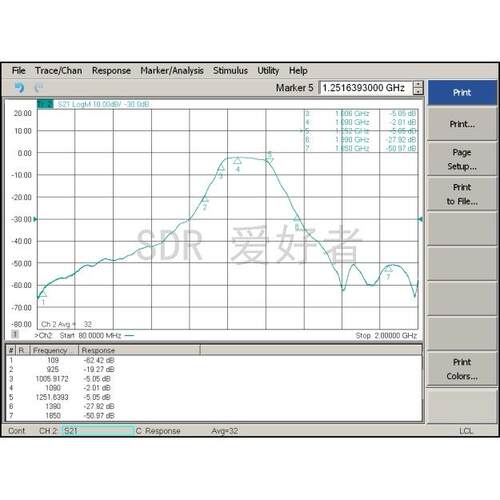Click marker 7 readout -50.97 dB in graph

(401, 148)
